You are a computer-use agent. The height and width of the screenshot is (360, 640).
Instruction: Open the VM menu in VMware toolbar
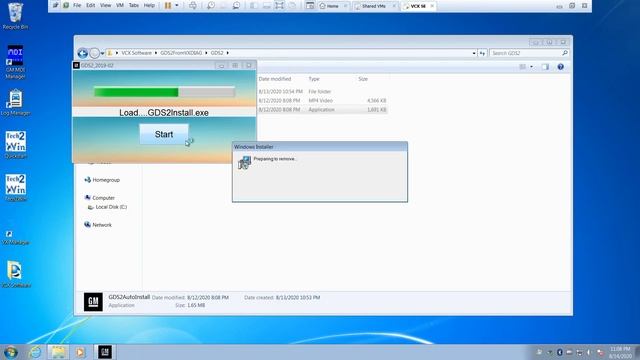120,6
